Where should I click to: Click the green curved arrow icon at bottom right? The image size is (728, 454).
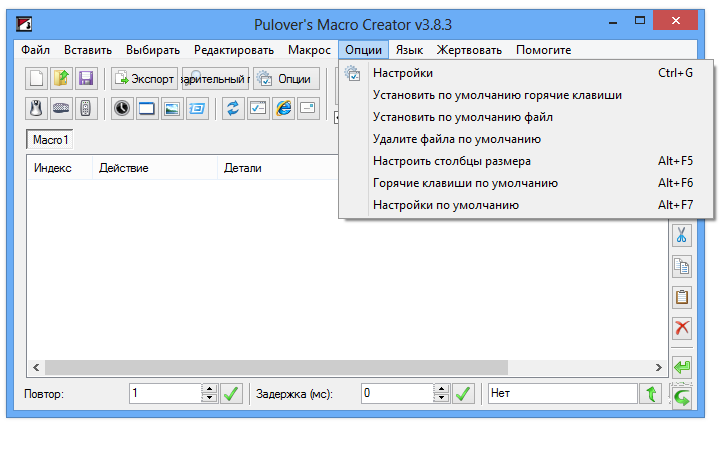click(682, 398)
